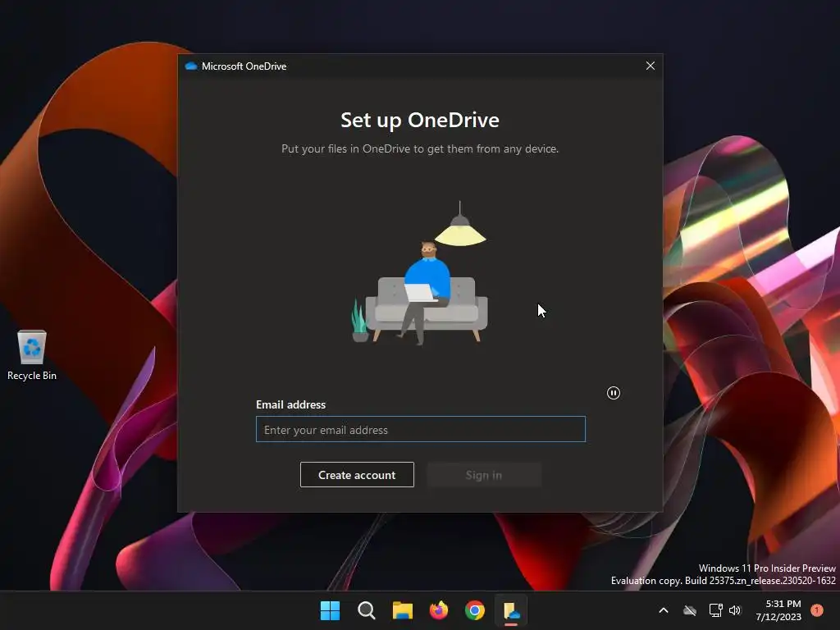The width and height of the screenshot is (840, 630).
Task: Open the Recycle Bin desktop icon
Action: coord(32,354)
